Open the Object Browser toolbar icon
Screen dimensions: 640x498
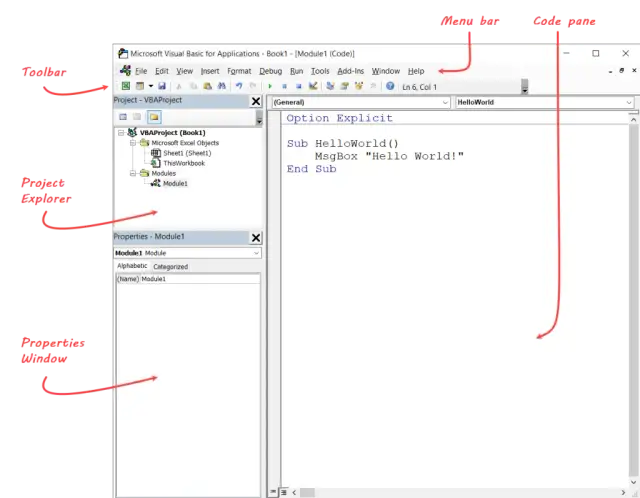click(359, 86)
